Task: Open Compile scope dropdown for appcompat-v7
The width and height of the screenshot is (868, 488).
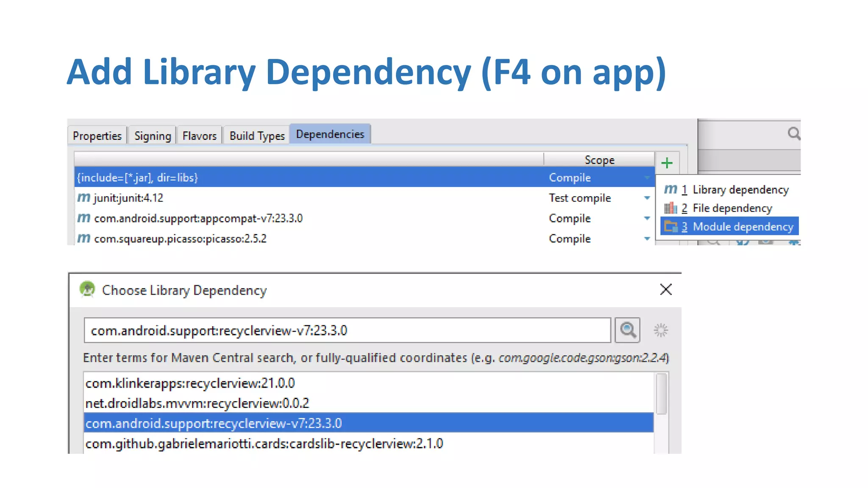Action: [x=647, y=218]
